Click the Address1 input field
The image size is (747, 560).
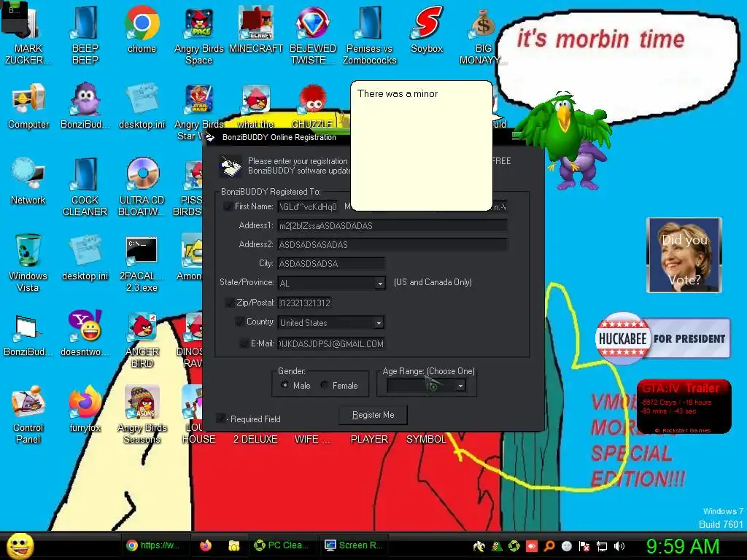tap(392, 226)
